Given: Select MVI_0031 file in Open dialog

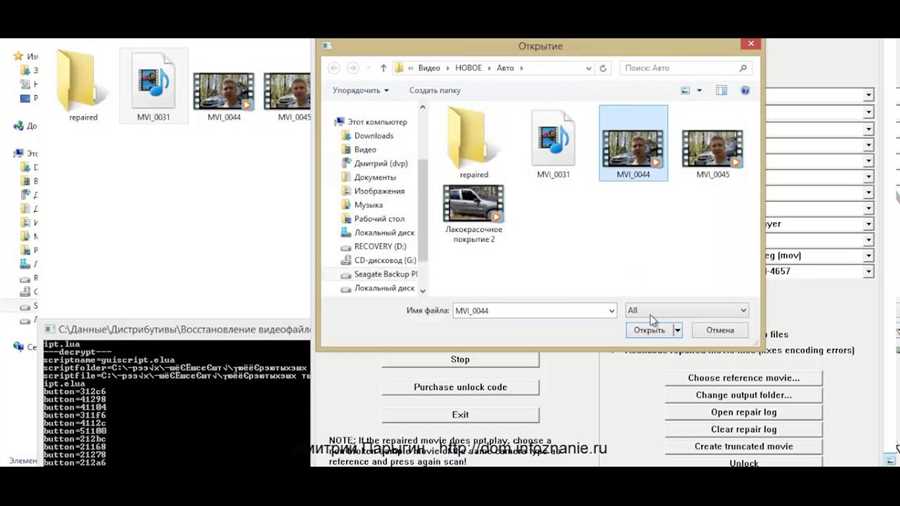Looking at the screenshot, I should tap(553, 143).
